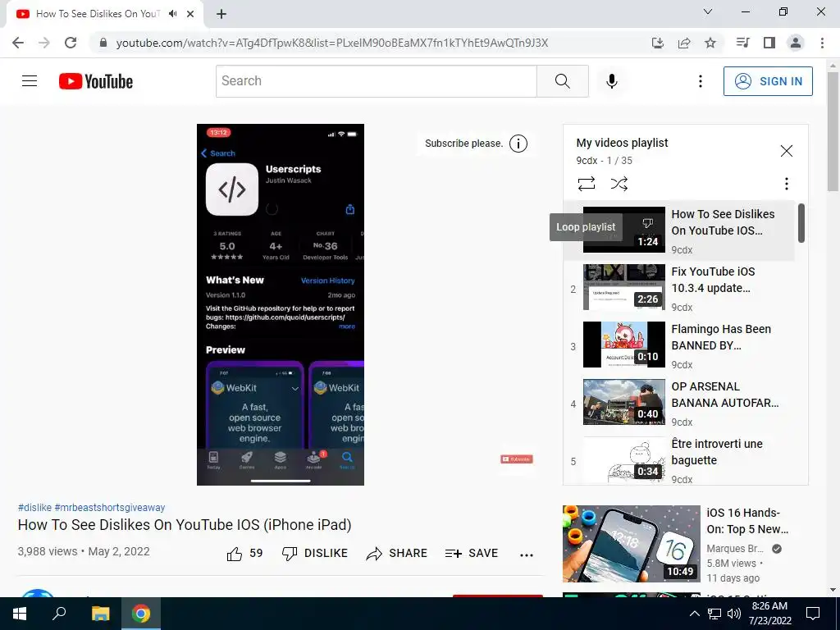Open Windows taskbar search
This screenshot has height=630, width=840.
[59, 614]
